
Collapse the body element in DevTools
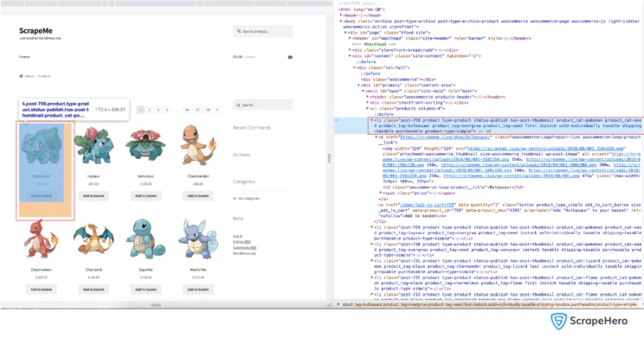pyautogui.click(x=341, y=22)
